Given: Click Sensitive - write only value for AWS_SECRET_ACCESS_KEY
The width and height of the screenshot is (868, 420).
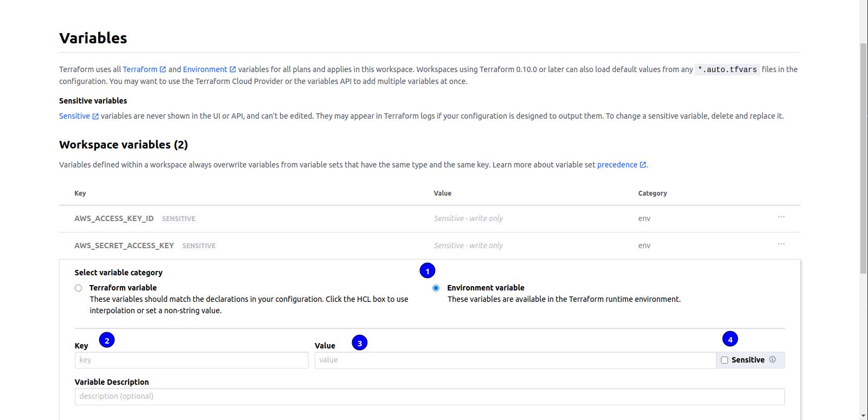Looking at the screenshot, I should coord(468,245).
